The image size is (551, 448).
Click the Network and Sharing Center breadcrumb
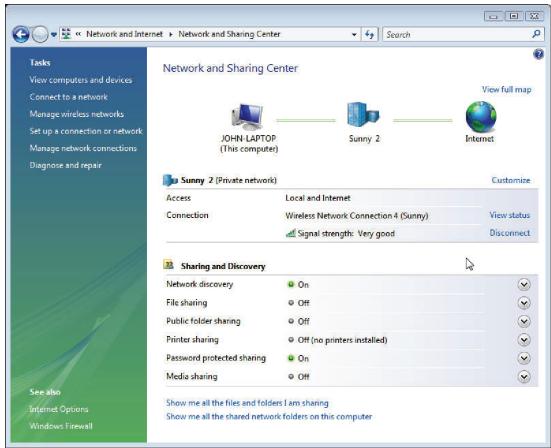pyautogui.click(x=229, y=34)
